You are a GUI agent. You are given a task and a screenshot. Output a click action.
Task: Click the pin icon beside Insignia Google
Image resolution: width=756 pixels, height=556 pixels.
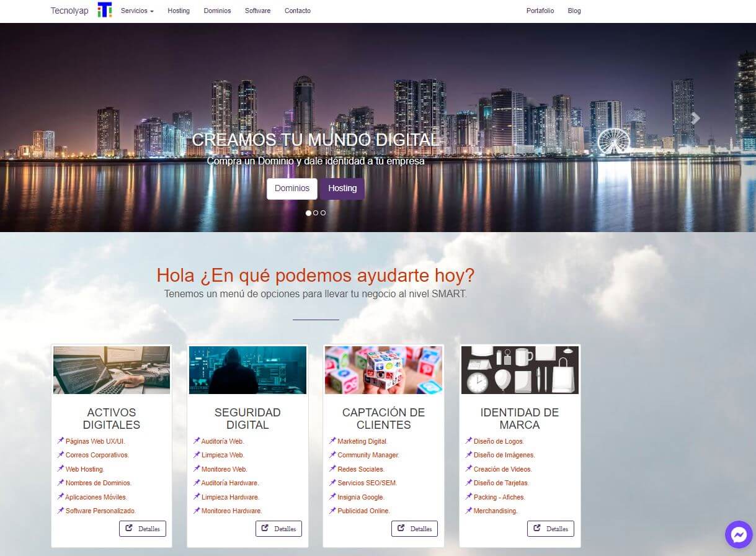point(333,496)
